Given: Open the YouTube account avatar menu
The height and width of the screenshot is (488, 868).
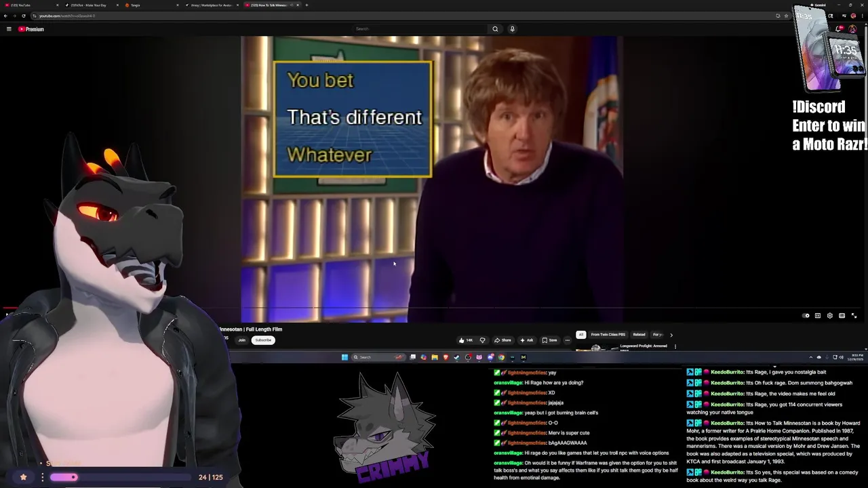Looking at the screenshot, I should (853, 29).
